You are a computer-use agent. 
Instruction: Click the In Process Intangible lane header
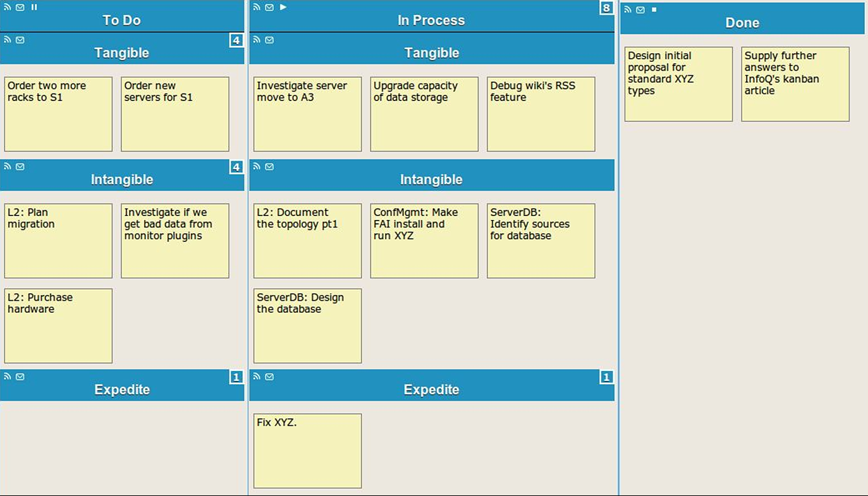click(432, 175)
